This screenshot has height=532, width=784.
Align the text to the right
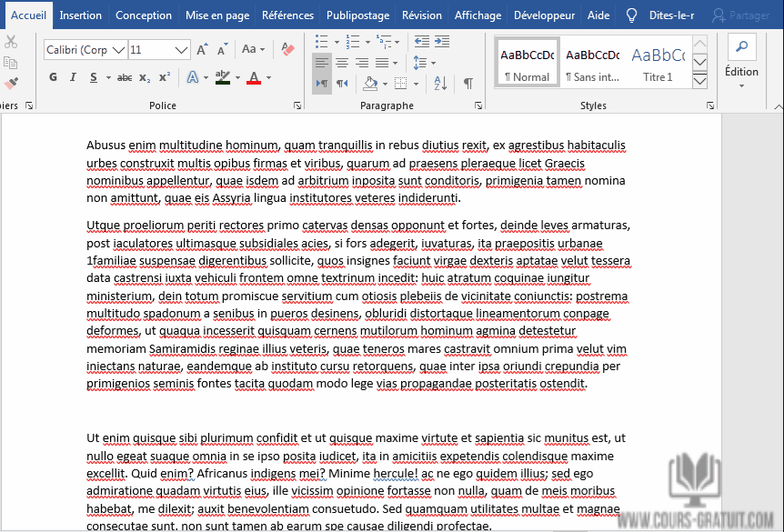[362, 63]
